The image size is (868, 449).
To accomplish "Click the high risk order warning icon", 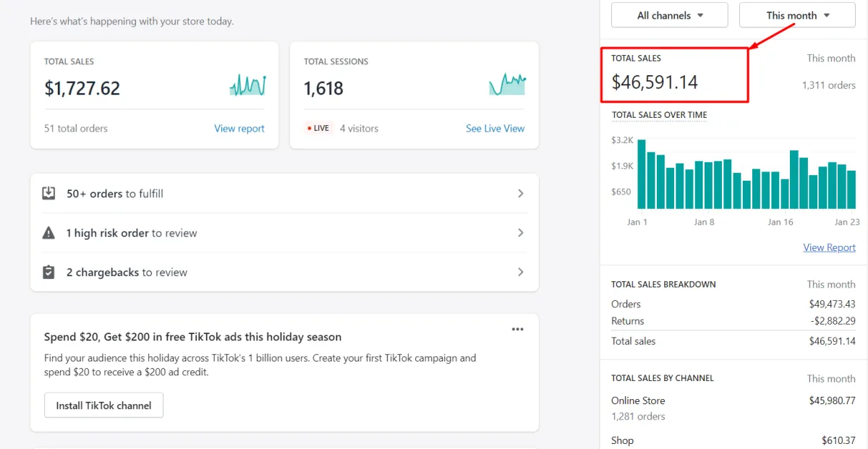I will [x=48, y=233].
